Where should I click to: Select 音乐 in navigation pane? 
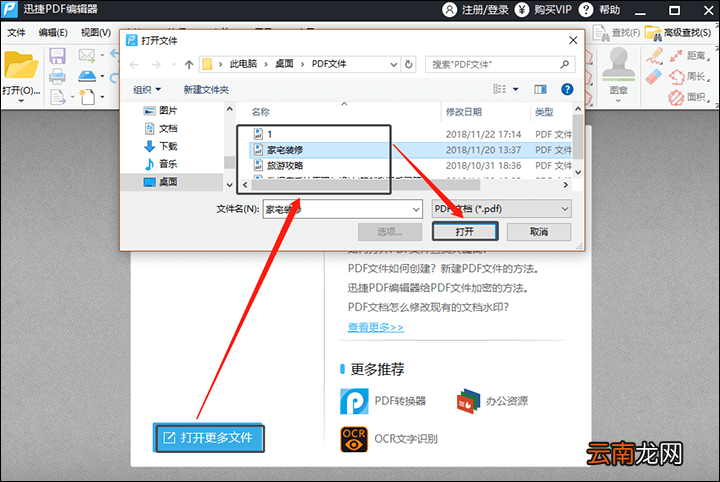[x=160, y=164]
